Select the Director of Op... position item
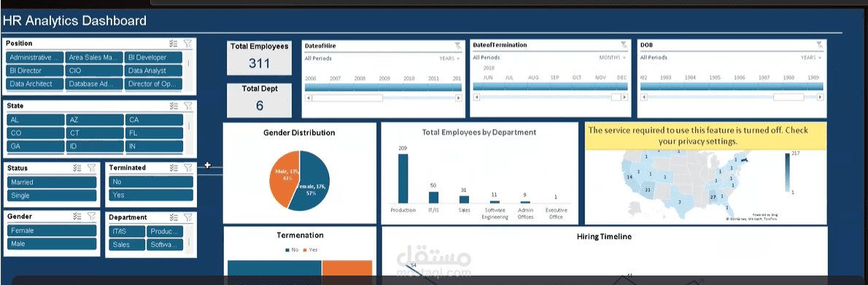Image resolution: width=868 pixels, height=285 pixels. tap(154, 84)
